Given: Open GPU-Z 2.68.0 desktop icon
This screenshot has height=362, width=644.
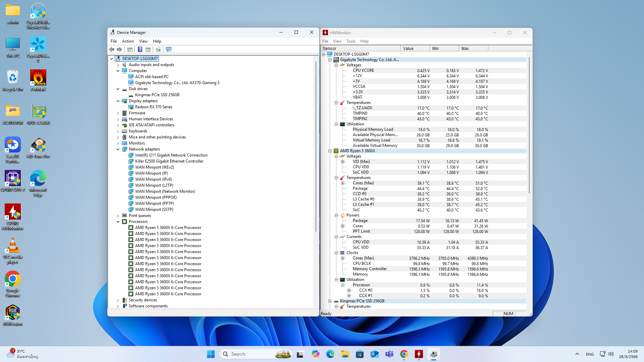Looking at the screenshot, I should pos(38,114).
